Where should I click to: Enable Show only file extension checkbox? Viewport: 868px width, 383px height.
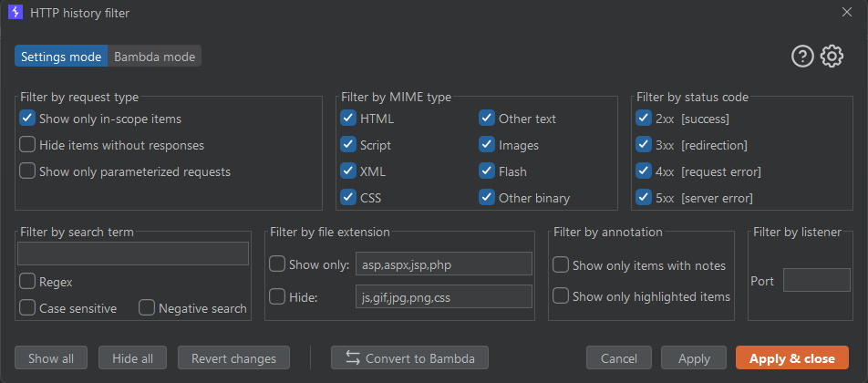pyautogui.click(x=277, y=264)
